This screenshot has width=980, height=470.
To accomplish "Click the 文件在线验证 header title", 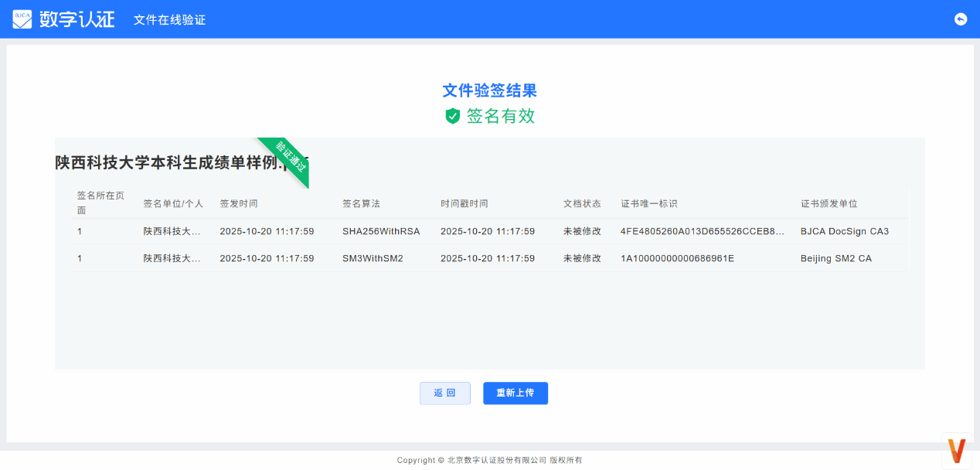I will pyautogui.click(x=169, y=19).
